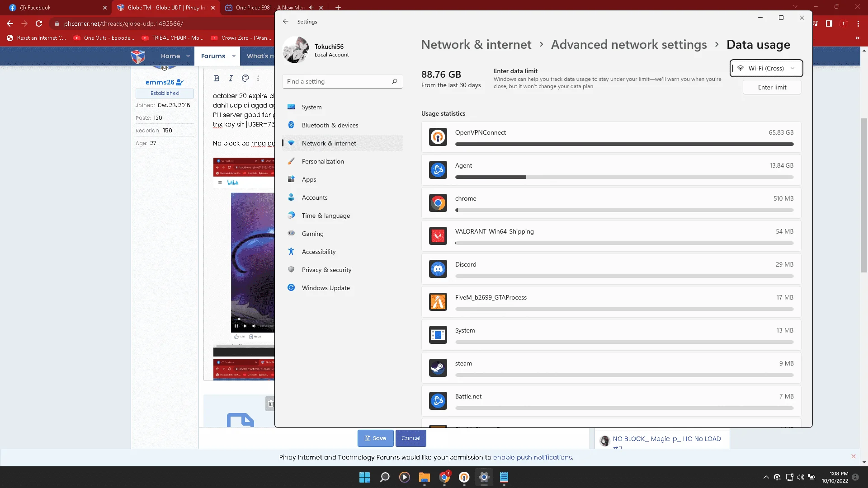
Task: Open Bluetooth & devices settings
Action: pyautogui.click(x=342, y=125)
